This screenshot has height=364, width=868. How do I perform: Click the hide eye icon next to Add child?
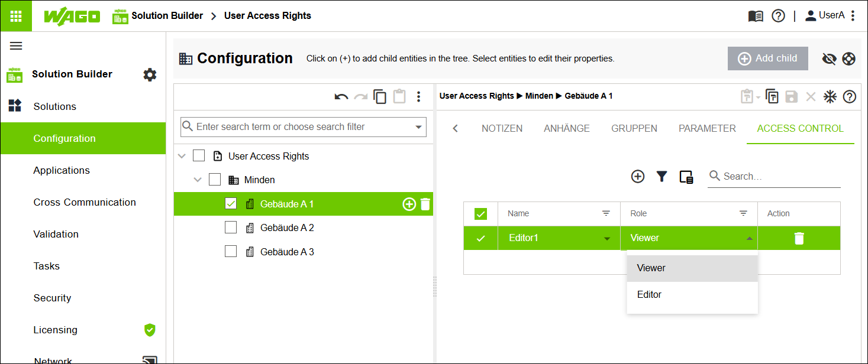pos(829,58)
